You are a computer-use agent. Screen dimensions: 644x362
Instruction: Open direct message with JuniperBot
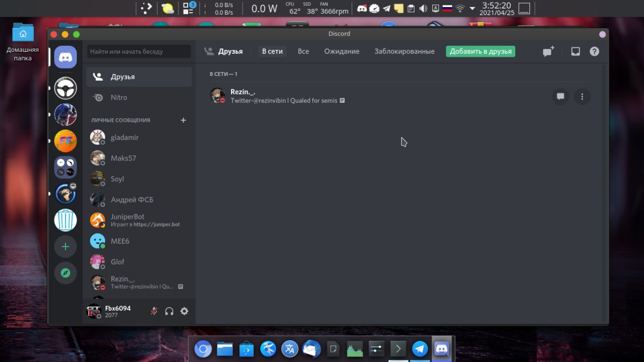[x=139, y=220]
